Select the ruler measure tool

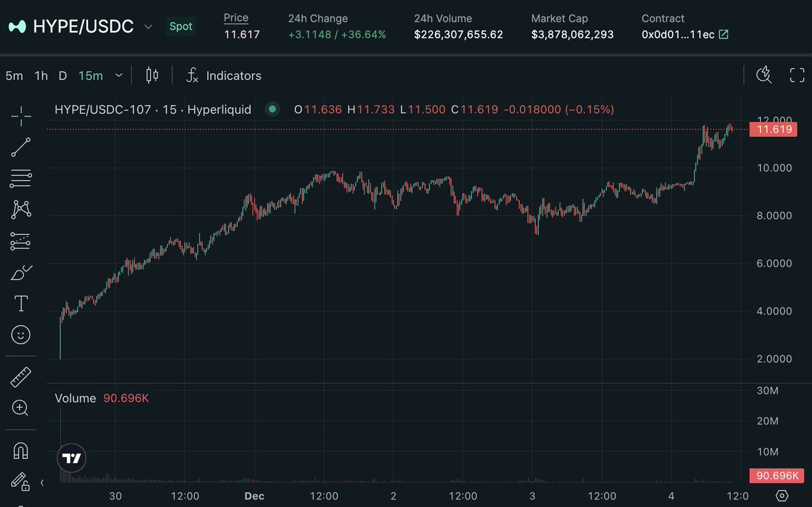click(21, 377)
